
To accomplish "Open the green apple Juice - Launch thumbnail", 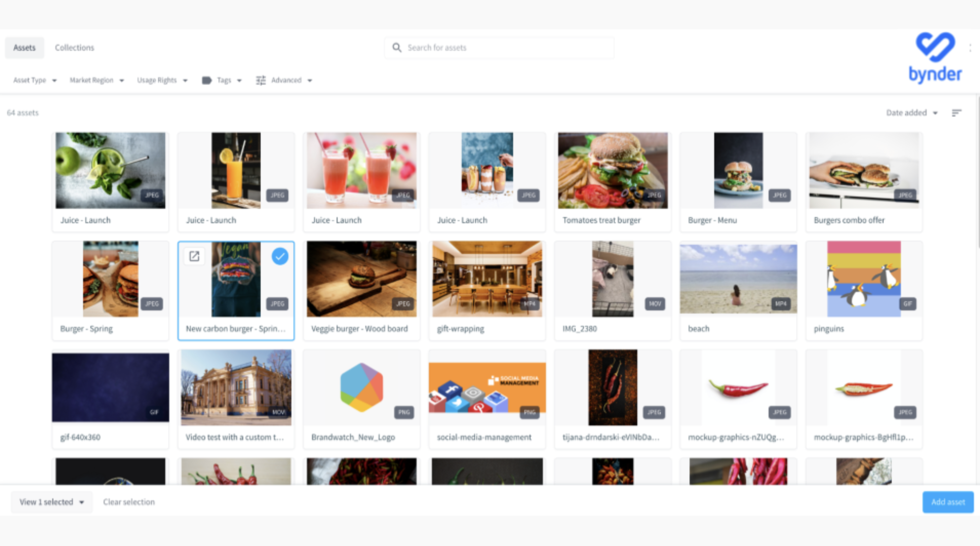I will coord(110,170).
